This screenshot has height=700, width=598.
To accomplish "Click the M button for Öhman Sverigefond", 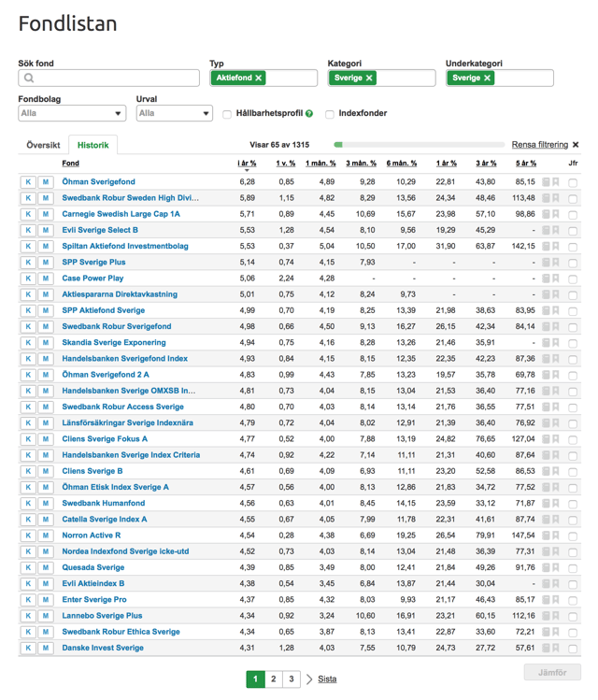I will [x=46, y=182].
